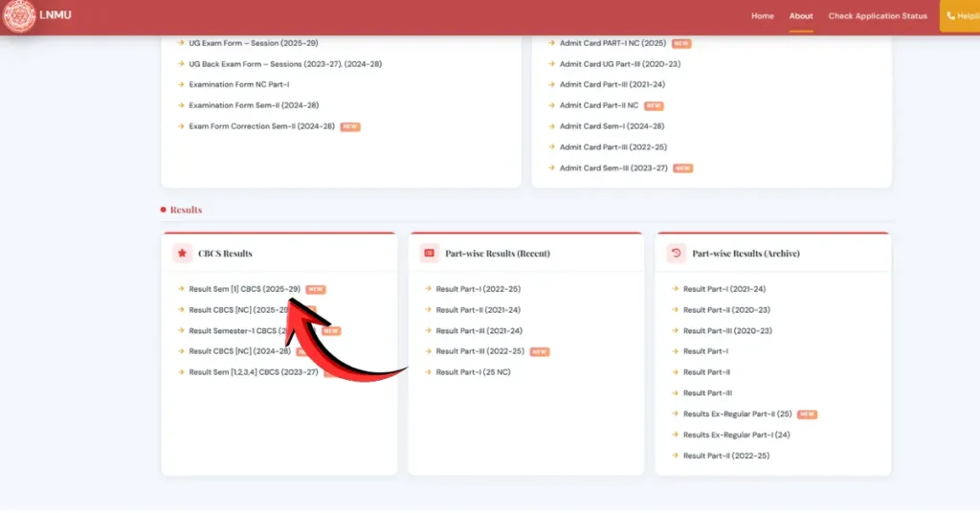Open Result Part-I (25 NC)
The width and height of the screenshot is (980, 513).
click(x=473, y=371)
